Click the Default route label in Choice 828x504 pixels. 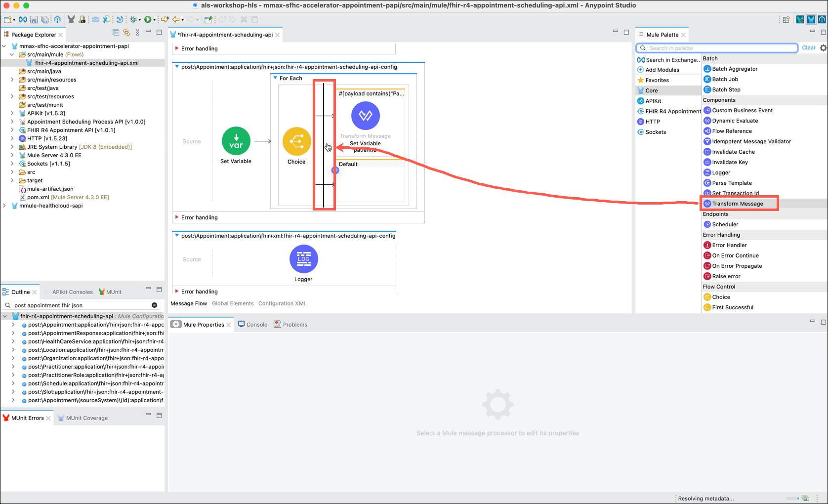pos(348,164)
